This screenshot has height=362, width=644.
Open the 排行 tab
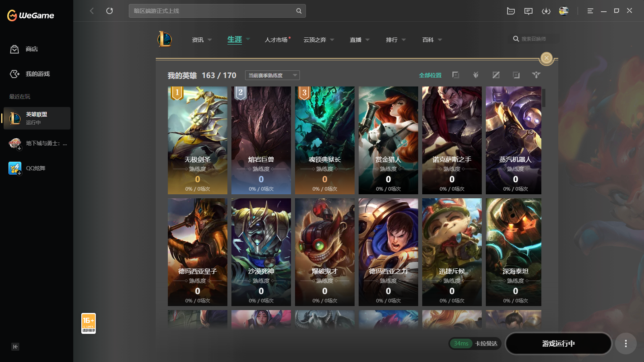(x=392, y=40)
